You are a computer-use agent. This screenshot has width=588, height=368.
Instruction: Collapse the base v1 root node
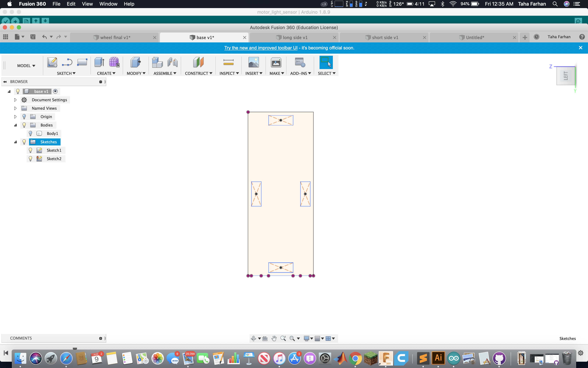point(9,91)
